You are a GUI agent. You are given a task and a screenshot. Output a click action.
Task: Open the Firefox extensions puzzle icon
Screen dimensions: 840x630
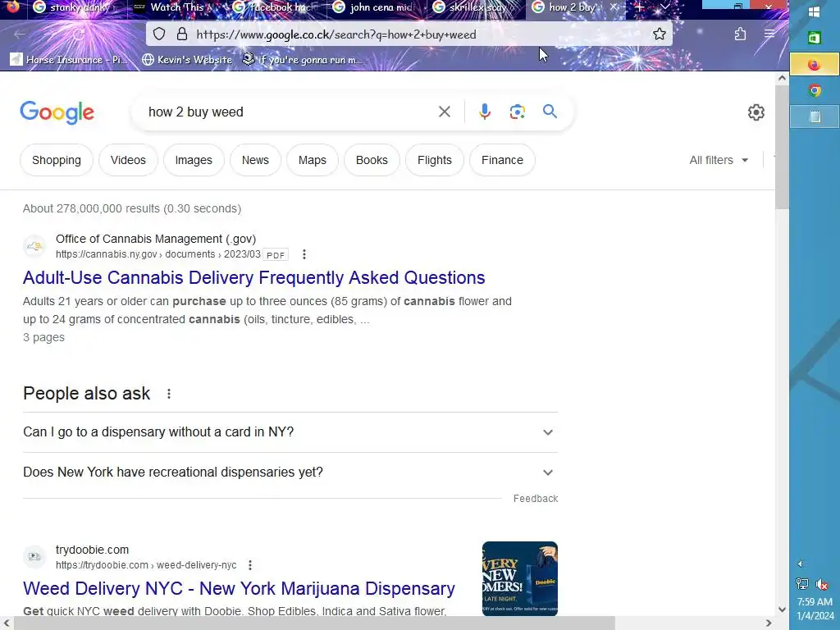point(740,34)
